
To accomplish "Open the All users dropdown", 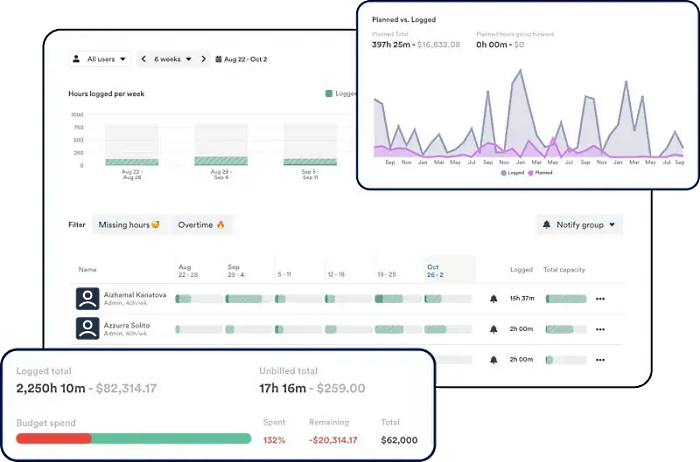I will (99, 59).
